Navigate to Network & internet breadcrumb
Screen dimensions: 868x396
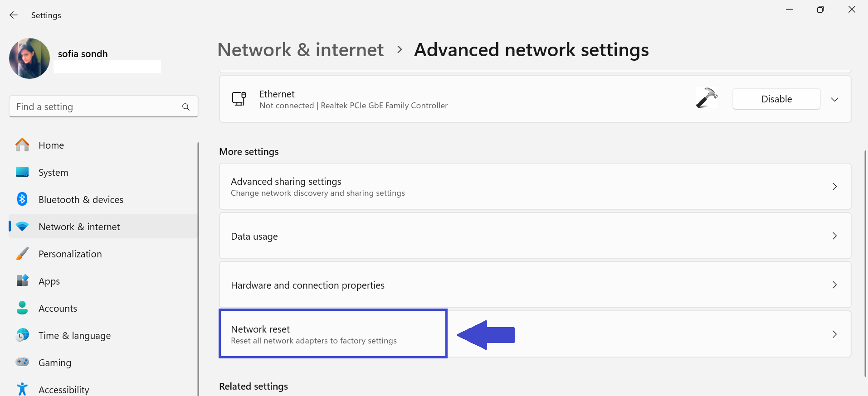pyautogui.click(x=300, y=50)
